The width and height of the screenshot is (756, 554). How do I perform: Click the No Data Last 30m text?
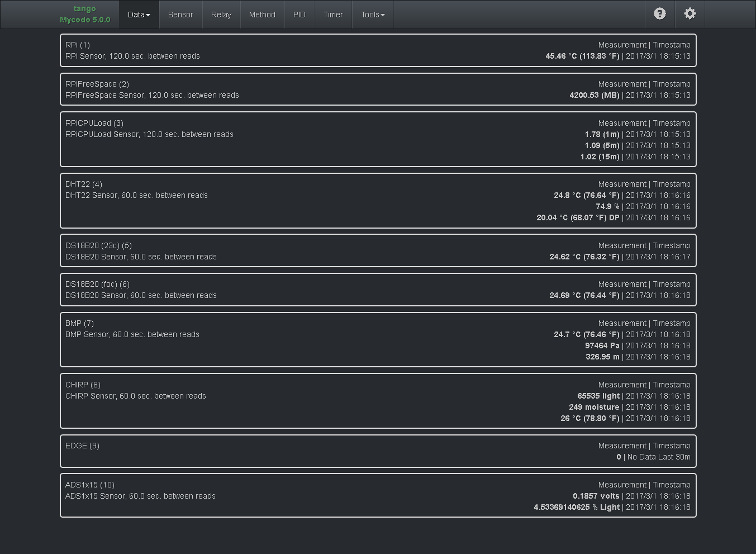point(659,457)
